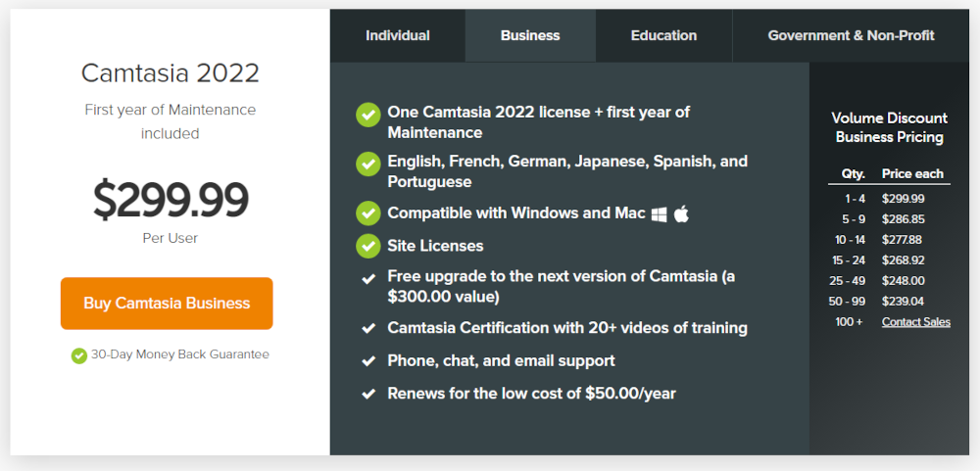This screenshot has height=471, width=980.
Task: Click white checkmark beside Free upgrade item
Action: pos(368,279)
